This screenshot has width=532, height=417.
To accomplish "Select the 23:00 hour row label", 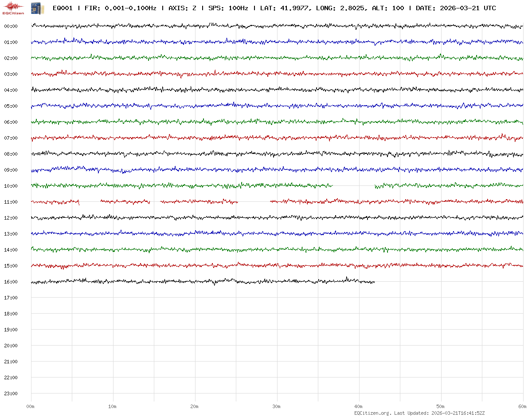I will tap(11, 393).
